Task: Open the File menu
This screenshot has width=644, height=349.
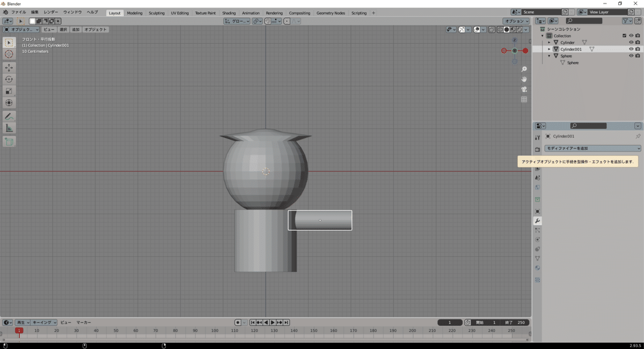Action: [18, 12]
